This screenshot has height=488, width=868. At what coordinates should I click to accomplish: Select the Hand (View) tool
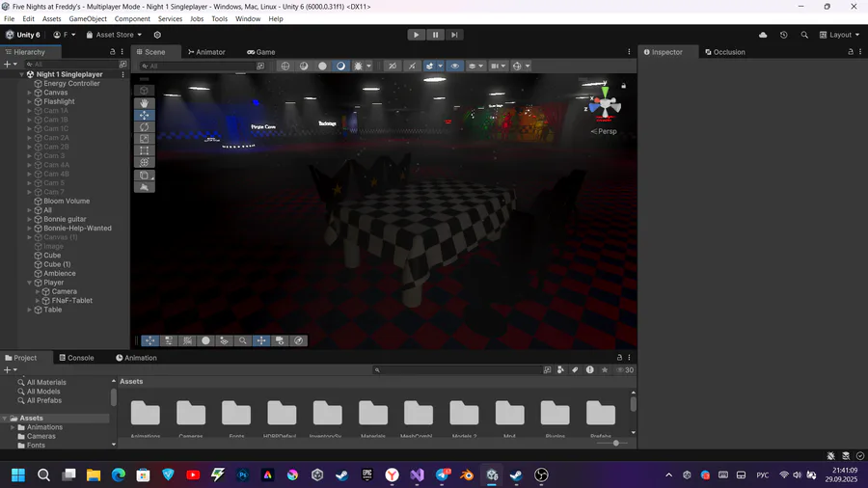[x=144, y=103]
